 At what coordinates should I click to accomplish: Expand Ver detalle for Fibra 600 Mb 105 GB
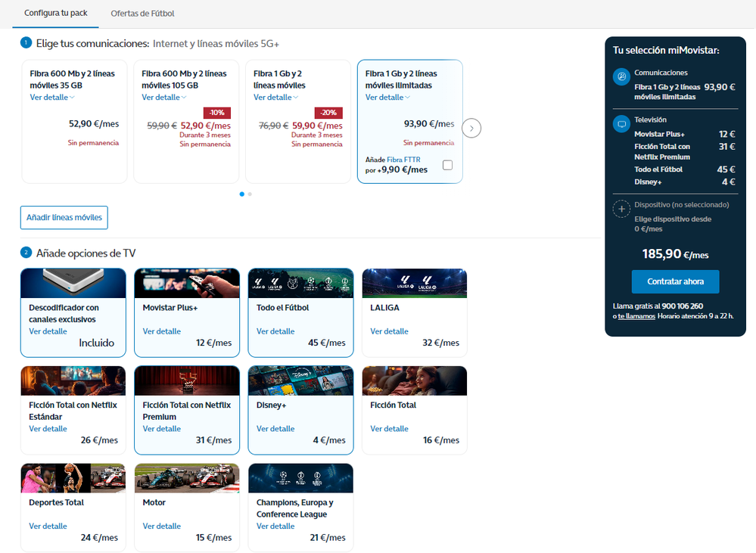[x=164, y=98]
